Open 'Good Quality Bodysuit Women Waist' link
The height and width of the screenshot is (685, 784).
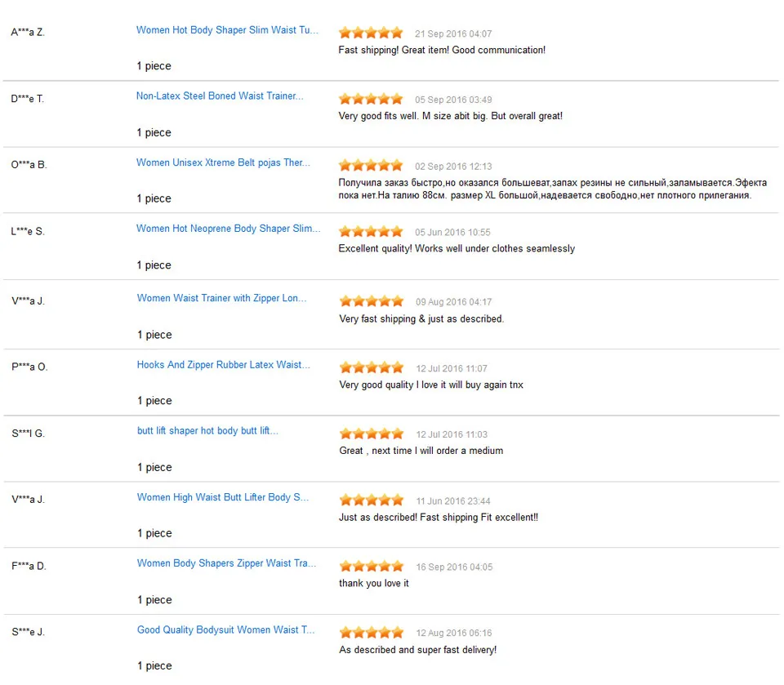pyautogui.click(x=226, y=630)
